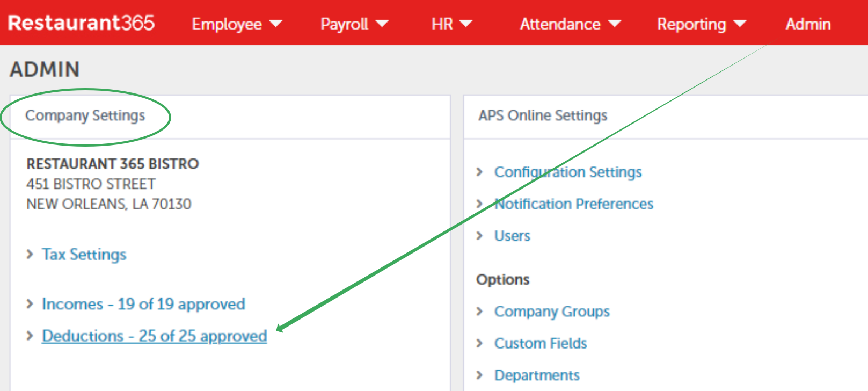Image resolution: width=868 pixels, height=391 pixels.
Task: Open the Notification Preferences link
Action: 574,204
